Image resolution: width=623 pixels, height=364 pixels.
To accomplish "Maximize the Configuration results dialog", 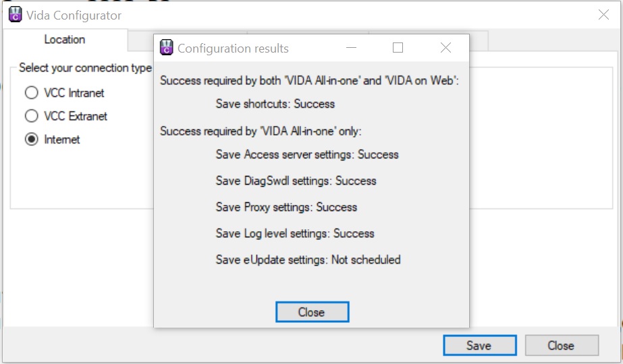I will click(398, 48).
